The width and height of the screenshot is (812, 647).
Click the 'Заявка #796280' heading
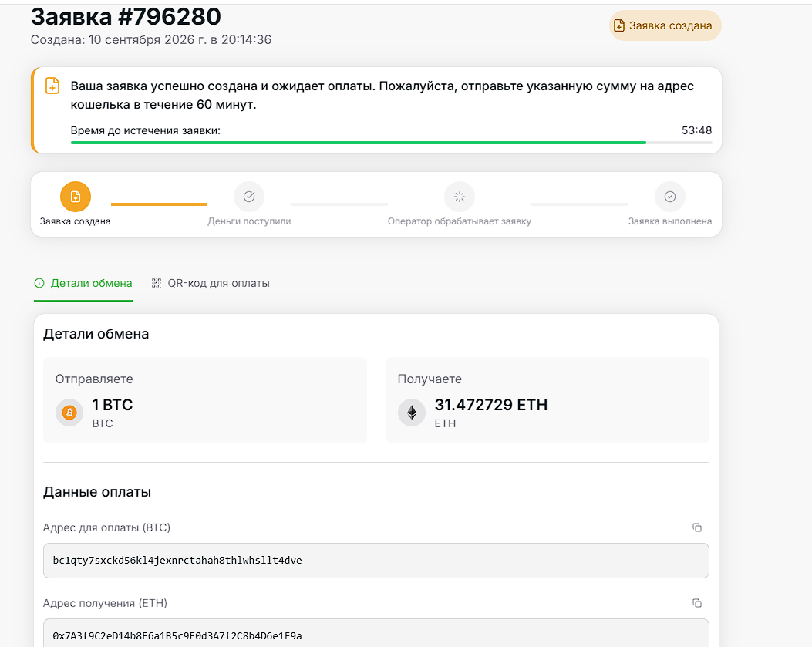pos(126,16)
